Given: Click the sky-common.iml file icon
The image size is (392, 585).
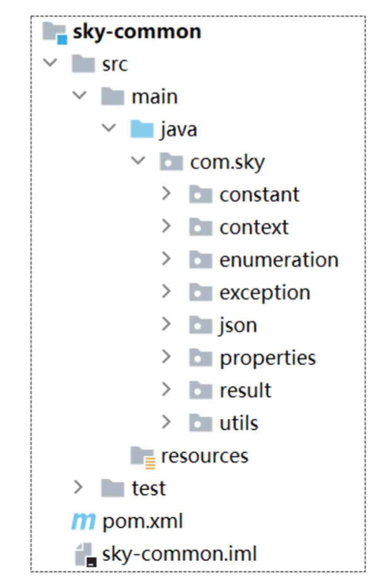Looking at the screenshot, I should coord(86,555).
